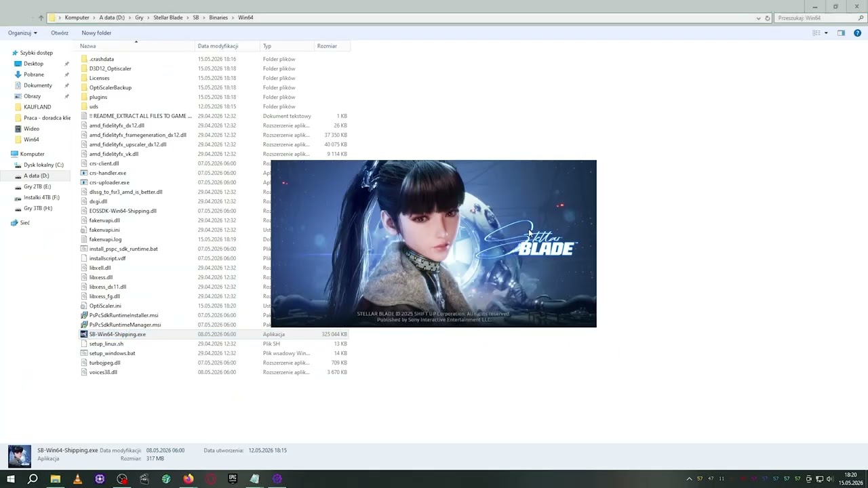Select the OptiScaler.ini file icon

click(84, 306)
